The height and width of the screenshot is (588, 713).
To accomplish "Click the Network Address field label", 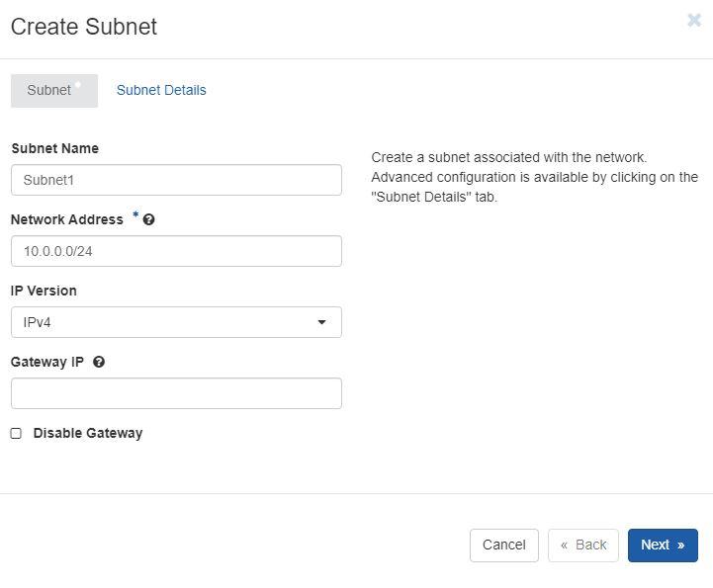I will click(x=67, y=220).
